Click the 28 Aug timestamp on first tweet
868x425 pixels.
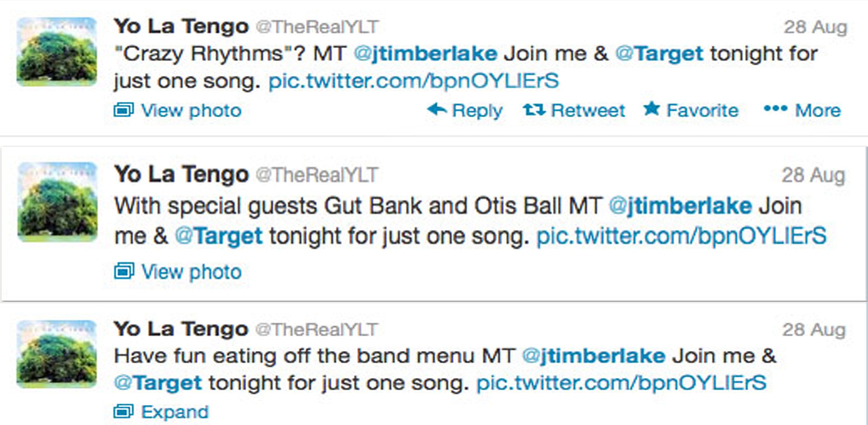[x=815, y=27]
